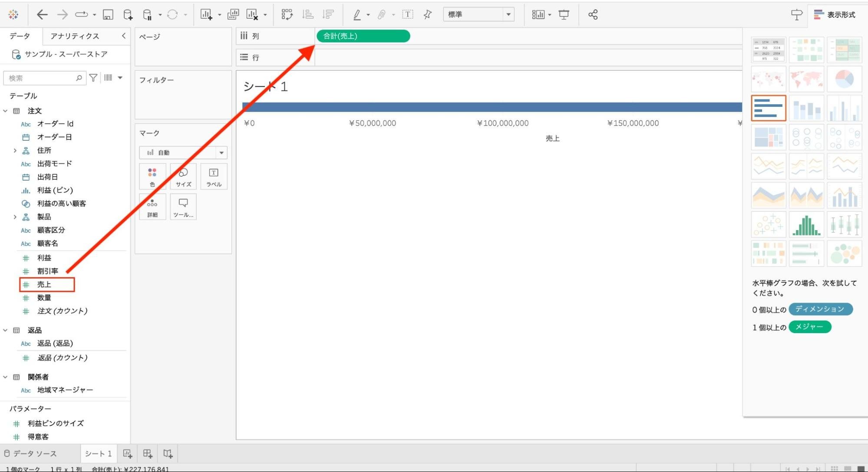Viewport: 868px width, 472px height.
Task: Click the 合計(売上) pill on columns
Action: (363, 36)
